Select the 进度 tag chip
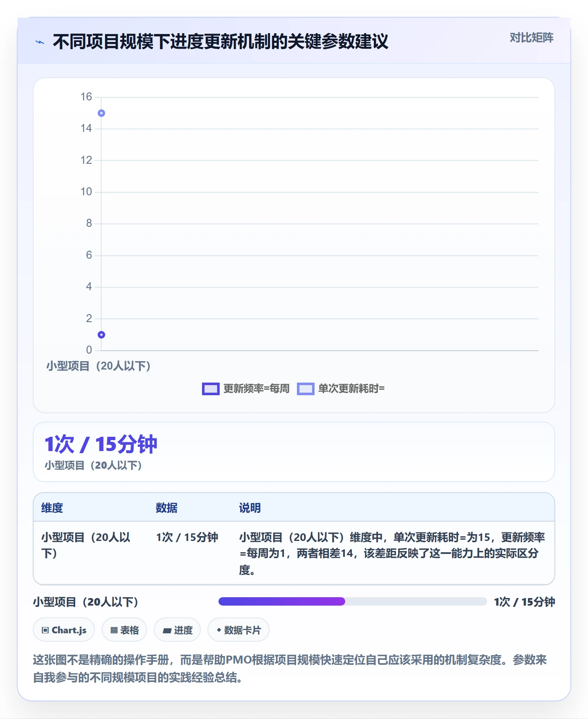This screenshot has height=719, width=588. [x=177, y=630]
